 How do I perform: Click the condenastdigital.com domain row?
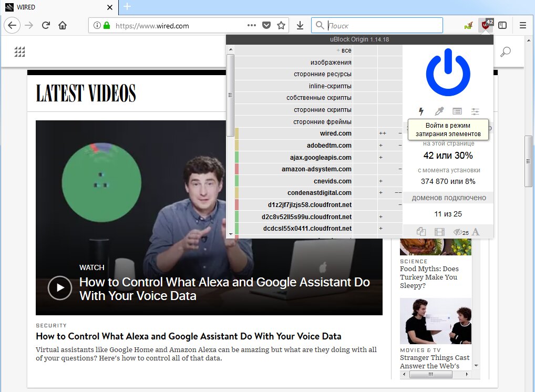click(x=293, y=193)
